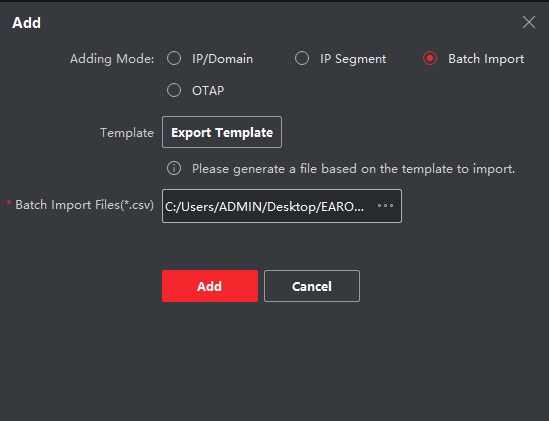Click the Adding Mode label
Viewport: 549px width, 421px height.
[x=112, y=59]
